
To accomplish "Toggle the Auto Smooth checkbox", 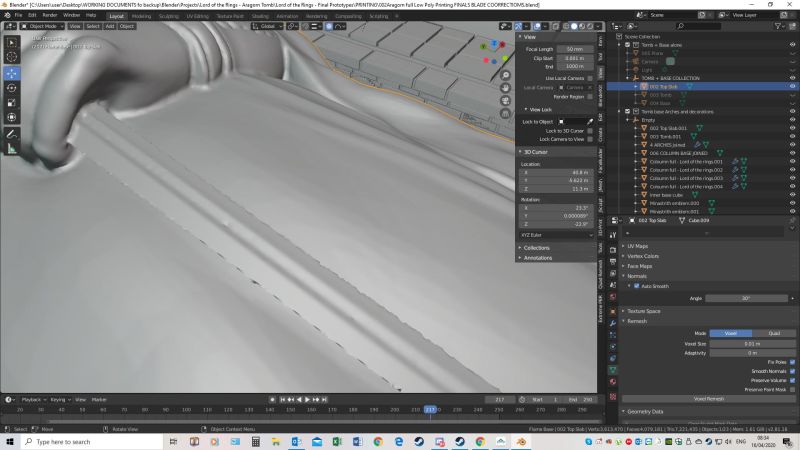I will pos(637,286).
